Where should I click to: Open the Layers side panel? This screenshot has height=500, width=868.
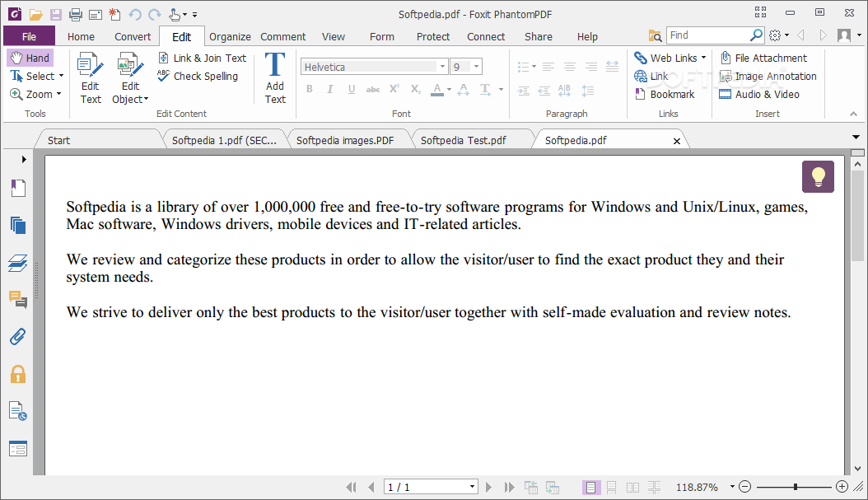pos(18,263)
